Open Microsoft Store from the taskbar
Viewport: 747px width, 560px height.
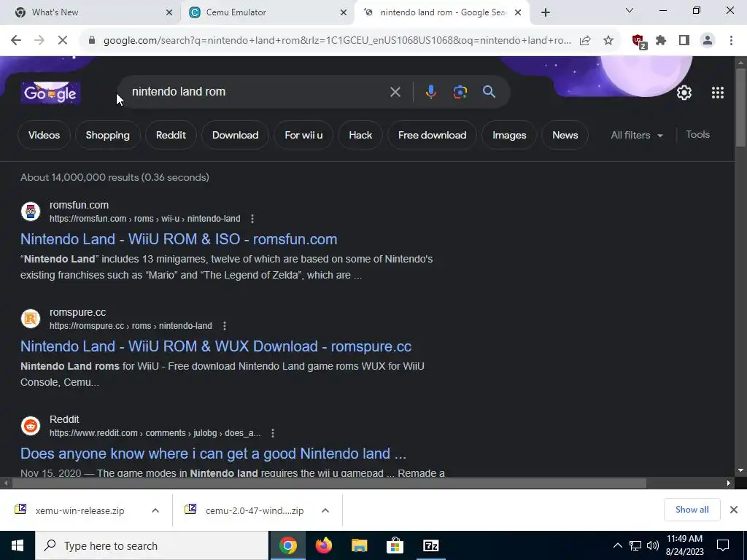click(x=395, y=545)
